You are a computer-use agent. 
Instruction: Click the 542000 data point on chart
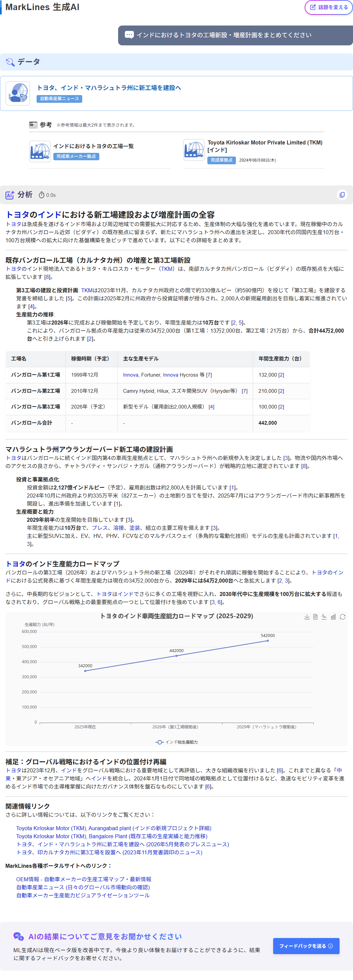[267, 641]
